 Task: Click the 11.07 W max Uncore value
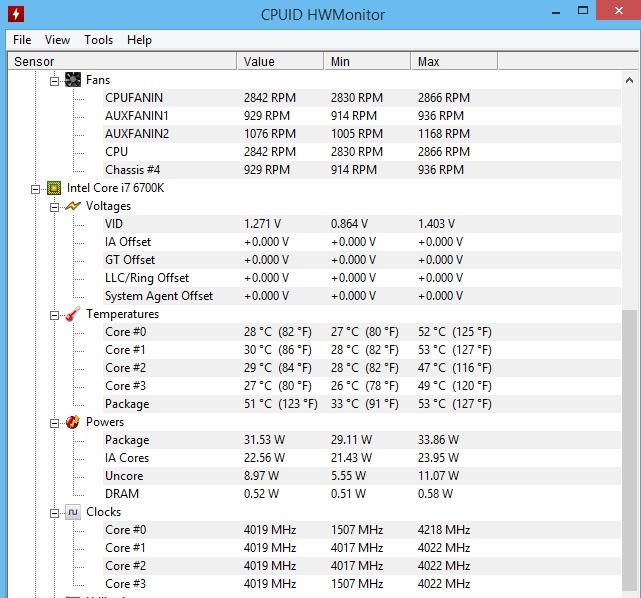[438, 476]
